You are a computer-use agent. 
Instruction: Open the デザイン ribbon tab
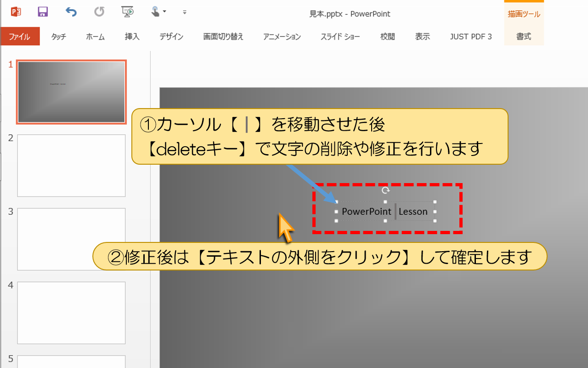pyautogui.click(x=171, y=37)
